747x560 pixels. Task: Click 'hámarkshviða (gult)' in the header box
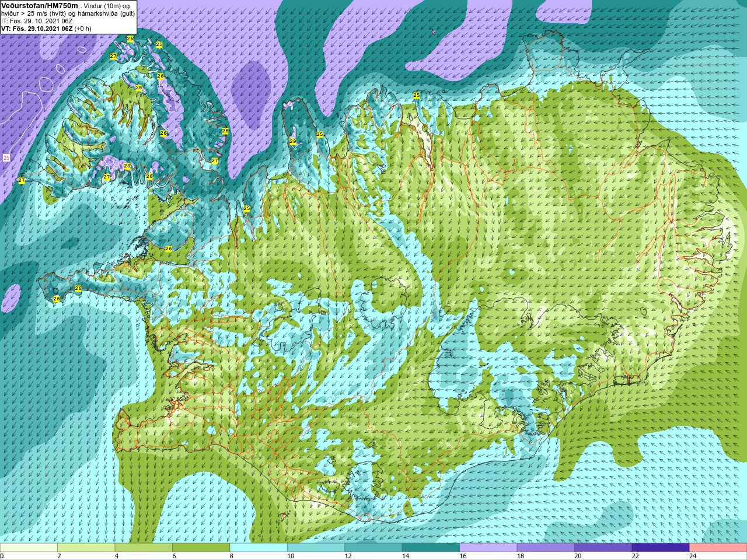click(106, 13)
